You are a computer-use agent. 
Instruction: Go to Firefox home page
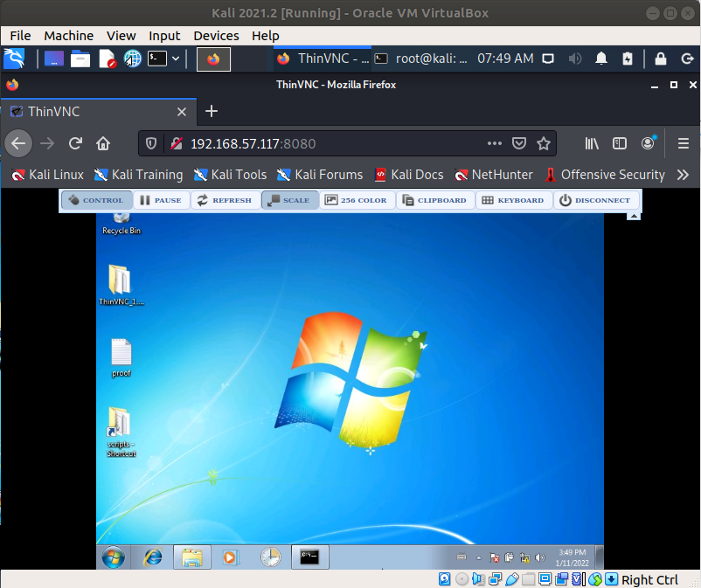pos(103,143)
